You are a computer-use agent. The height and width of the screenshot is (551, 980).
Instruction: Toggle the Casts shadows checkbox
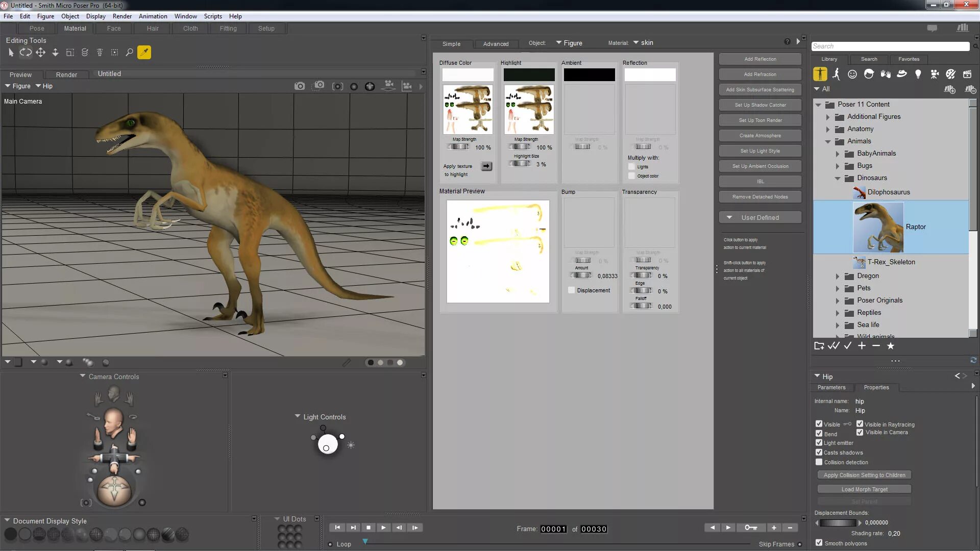pyautogui.click(x=819, y=453)
